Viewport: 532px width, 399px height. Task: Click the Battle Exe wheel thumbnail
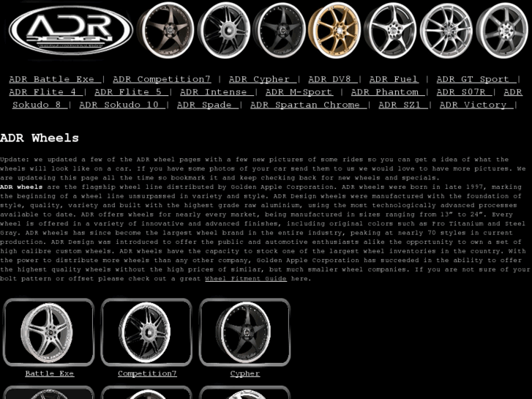point(48,332)
